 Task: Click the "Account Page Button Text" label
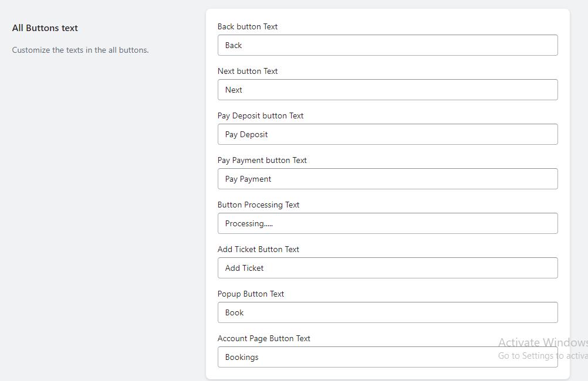(263, 338)
